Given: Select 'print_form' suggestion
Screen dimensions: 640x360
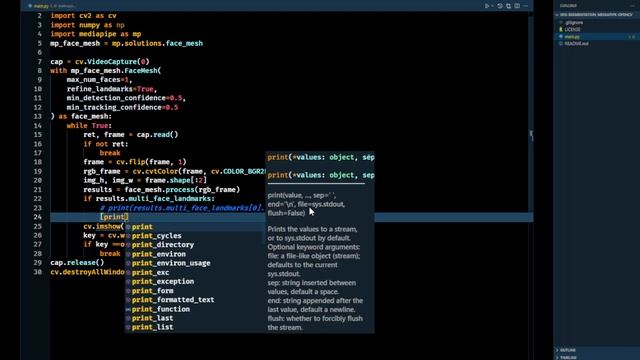Looking at the screenshot, I should (x=195, y=291).
